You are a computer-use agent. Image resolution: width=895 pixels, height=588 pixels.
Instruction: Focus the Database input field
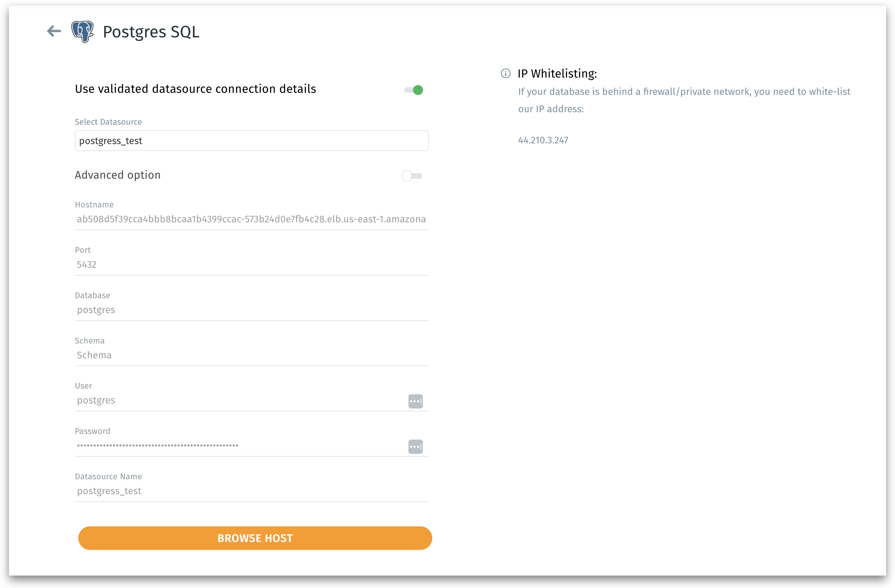point(251,310)
